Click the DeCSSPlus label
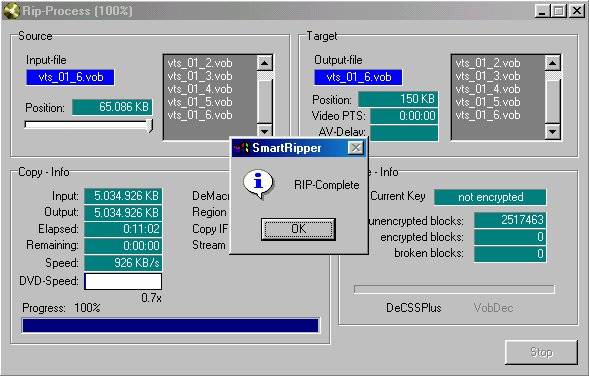The height and width of the screenshot is (376, 589). [414, 308]
